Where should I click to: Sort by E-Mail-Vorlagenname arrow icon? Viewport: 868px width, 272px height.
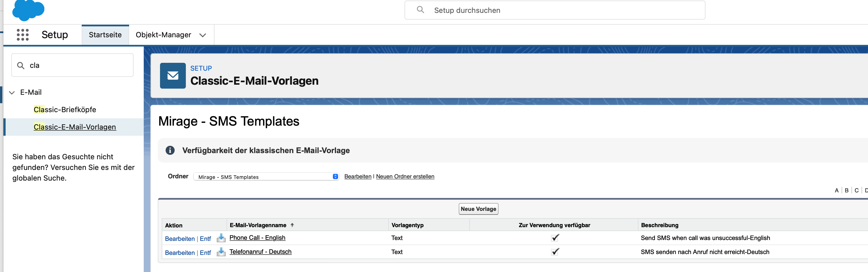(x=292, y=225)
